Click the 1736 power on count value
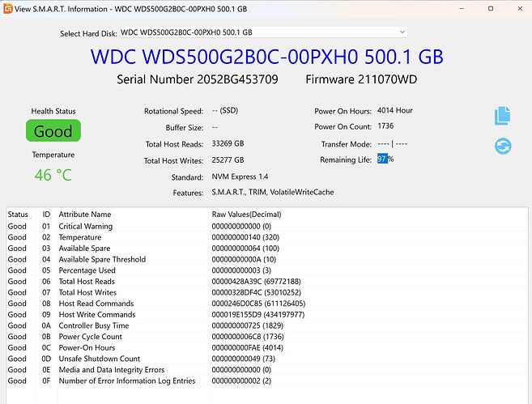 tap(385, 125)
